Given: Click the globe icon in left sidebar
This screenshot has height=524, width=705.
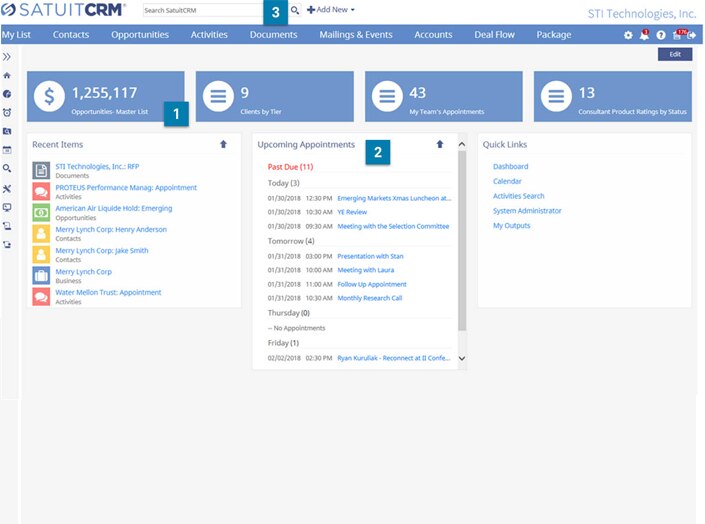Looking at the screenshot, I should pos(7,94).
